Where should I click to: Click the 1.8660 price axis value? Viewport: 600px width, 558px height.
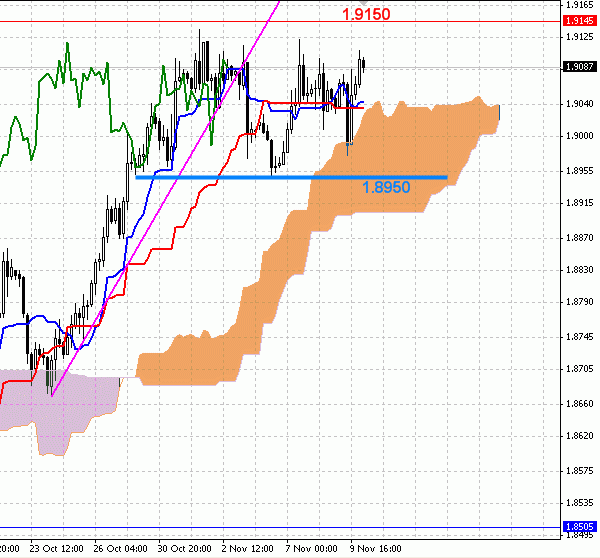tap(579, 404)
